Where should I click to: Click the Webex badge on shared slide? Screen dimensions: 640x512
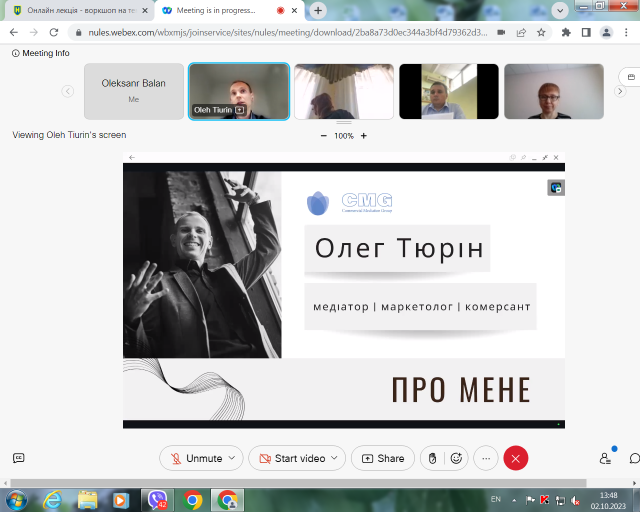point(556,187)
